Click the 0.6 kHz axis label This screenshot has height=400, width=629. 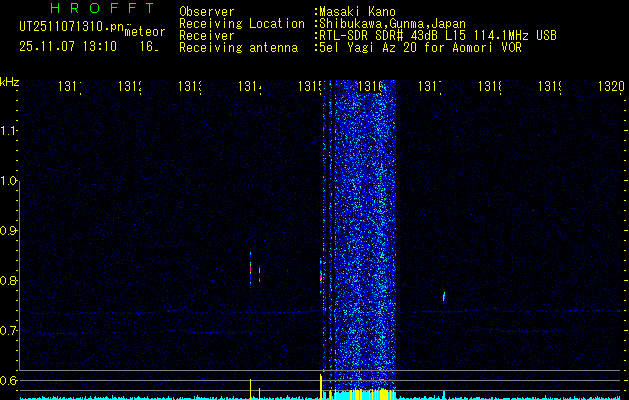click(x=8, y=380)
